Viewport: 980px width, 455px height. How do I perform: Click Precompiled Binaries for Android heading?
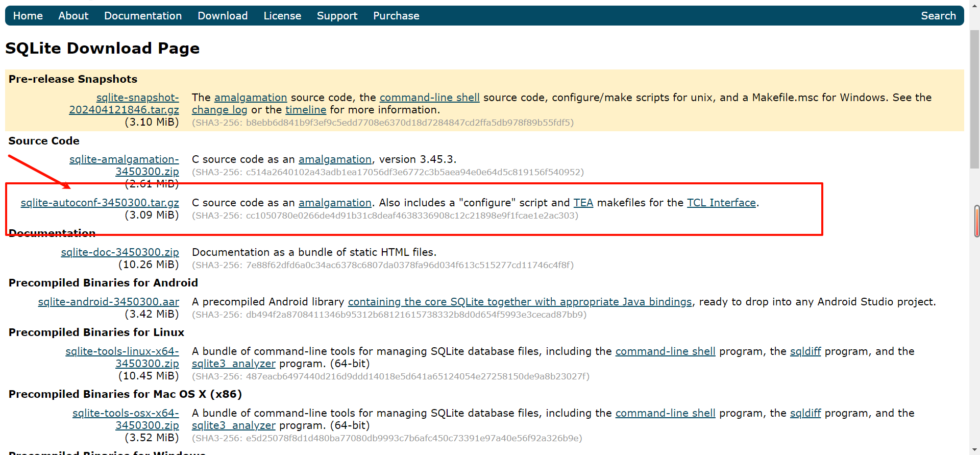coord(103,283)
